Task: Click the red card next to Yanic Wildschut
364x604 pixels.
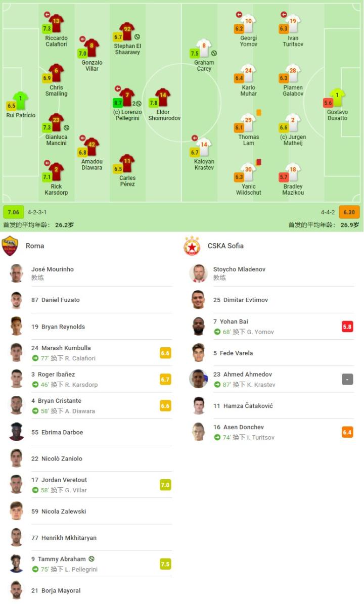Action: (259, 162)
